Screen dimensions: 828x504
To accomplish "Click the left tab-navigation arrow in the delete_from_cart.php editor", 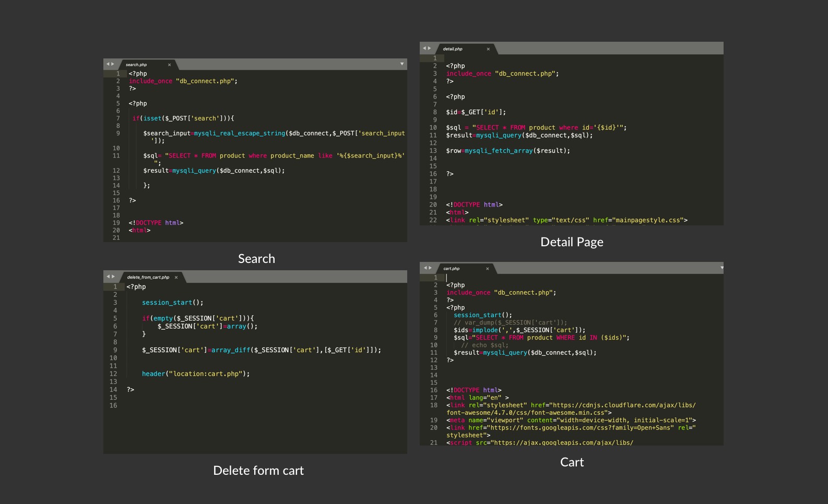I will point(108,277).
